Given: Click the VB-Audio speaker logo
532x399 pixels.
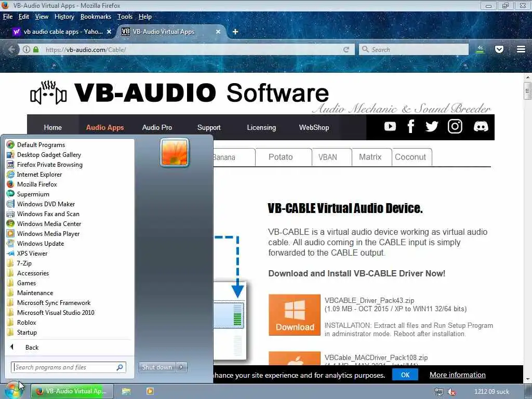Looking at the screenshot, I should (x=48, y=92).
